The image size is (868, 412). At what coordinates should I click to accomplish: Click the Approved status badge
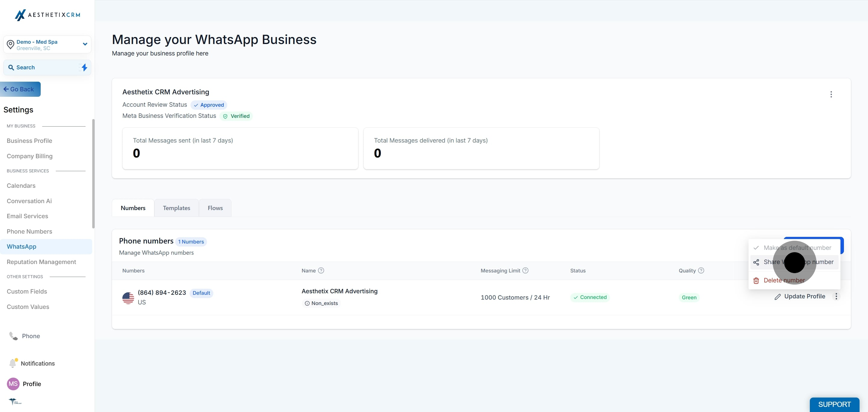point(209,105)
